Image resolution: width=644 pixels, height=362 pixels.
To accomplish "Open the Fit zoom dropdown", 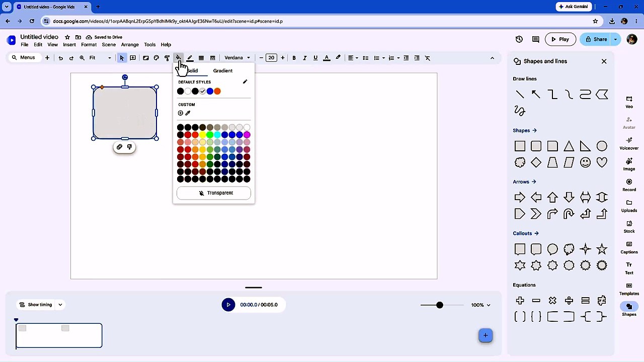I will pyautogui.click(x=100, y=58).
